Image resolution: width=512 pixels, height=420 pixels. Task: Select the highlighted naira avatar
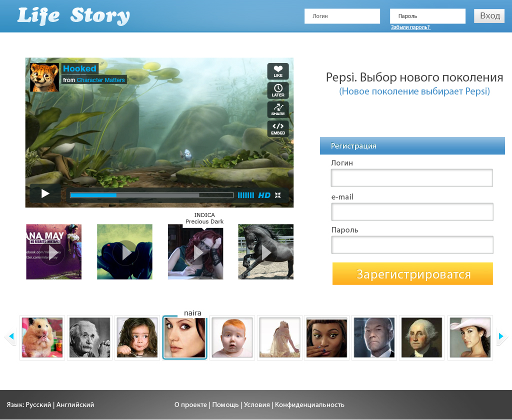click(185, 337)
